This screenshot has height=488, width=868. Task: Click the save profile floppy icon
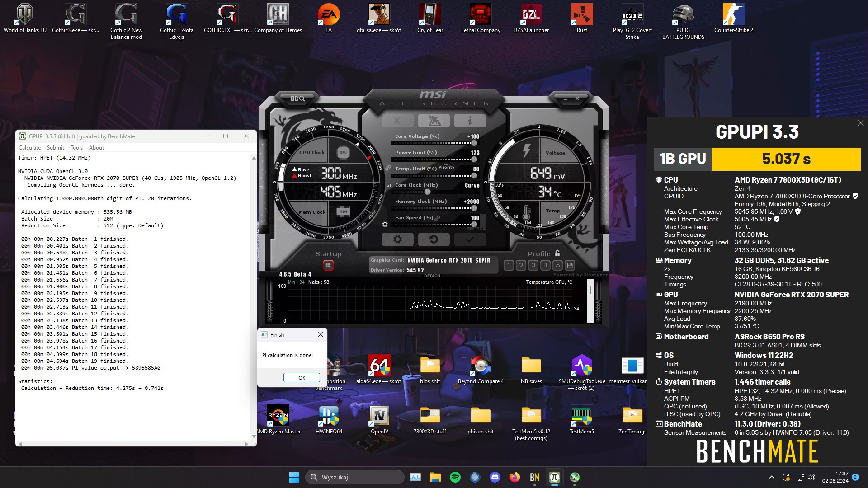click(x=570, y=265)
